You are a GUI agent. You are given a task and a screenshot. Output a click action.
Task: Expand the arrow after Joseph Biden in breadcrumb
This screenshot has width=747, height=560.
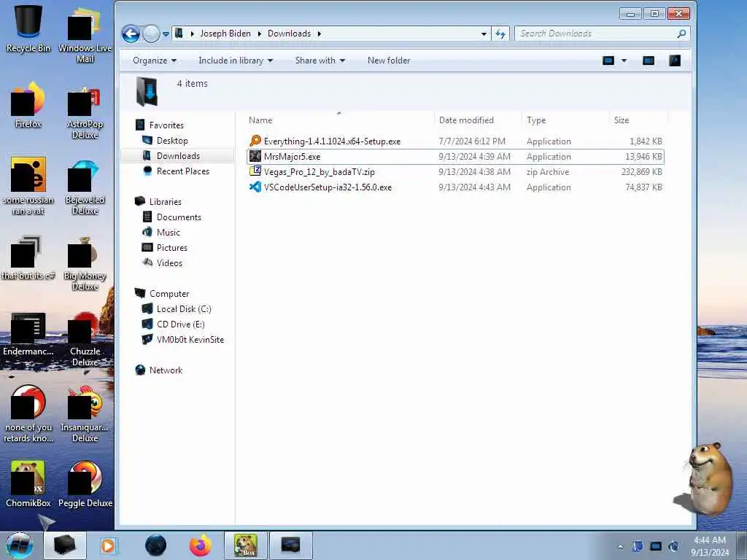(x=259, y=34)
